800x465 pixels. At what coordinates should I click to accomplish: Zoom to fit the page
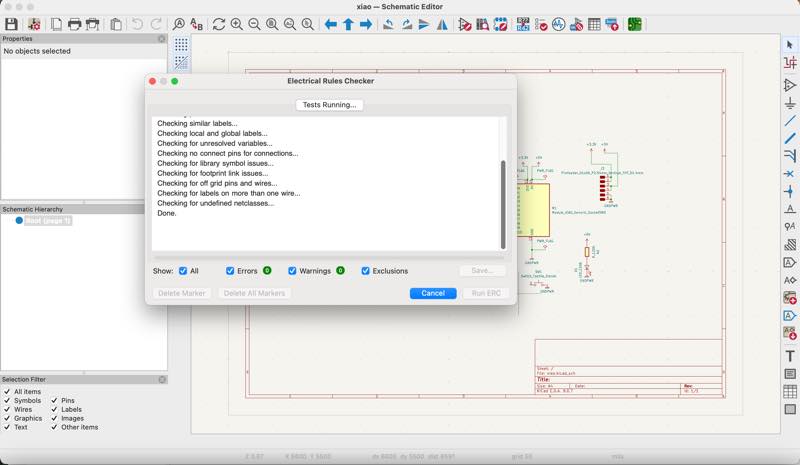[272, 24]
